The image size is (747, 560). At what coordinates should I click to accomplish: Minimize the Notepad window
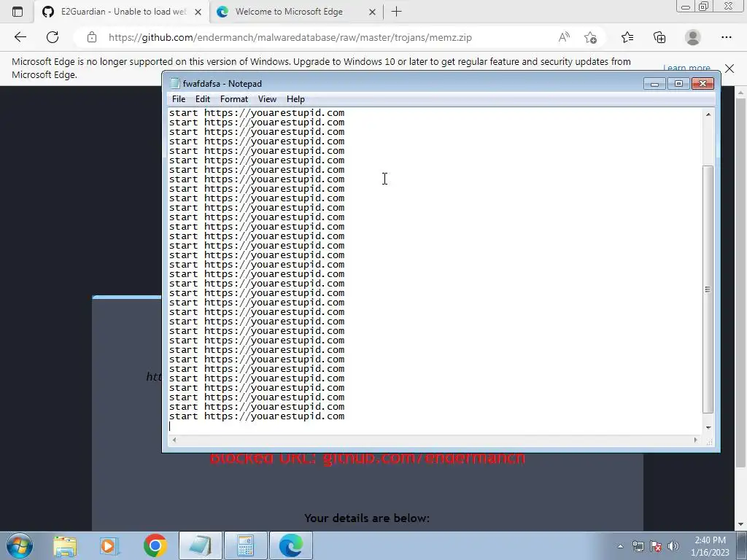click(x=654, y=84)
